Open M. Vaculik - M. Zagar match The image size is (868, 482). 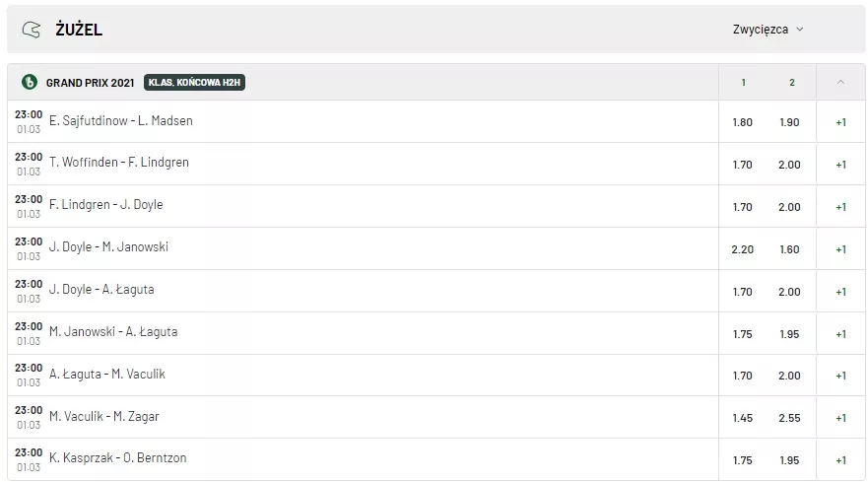coord(104,416)
